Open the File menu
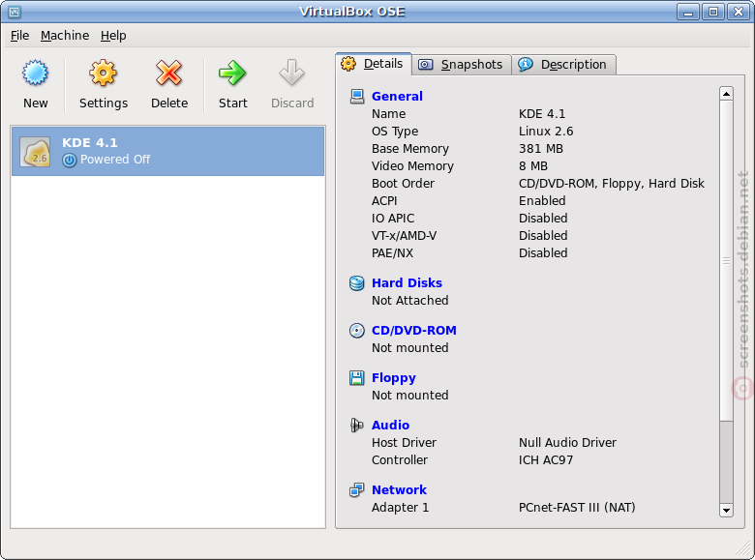 [x=19, y=36]
